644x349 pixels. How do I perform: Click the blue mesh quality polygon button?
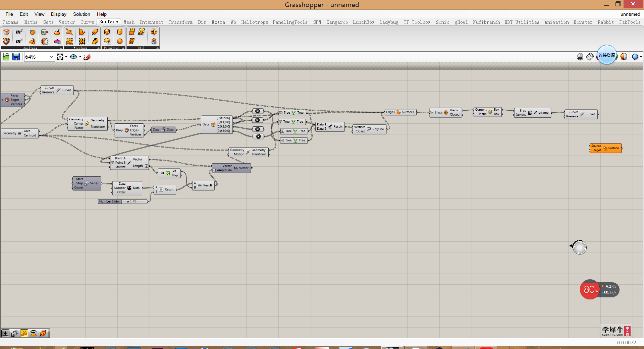(635, 57)
